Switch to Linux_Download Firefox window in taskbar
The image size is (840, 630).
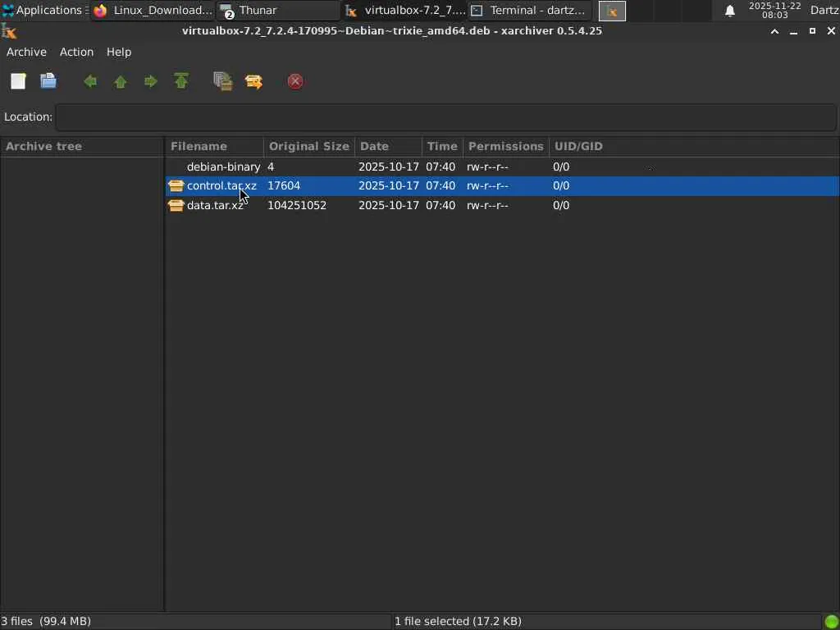[x=153, y=10]
